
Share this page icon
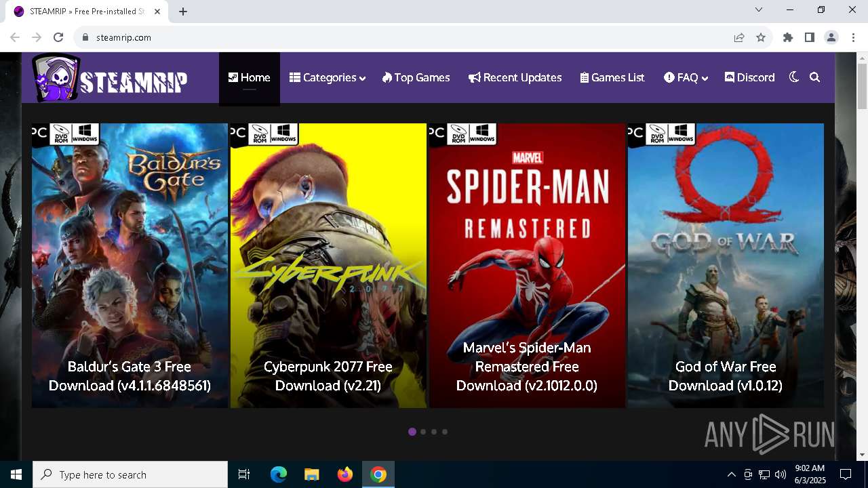[x=739, y=37]
